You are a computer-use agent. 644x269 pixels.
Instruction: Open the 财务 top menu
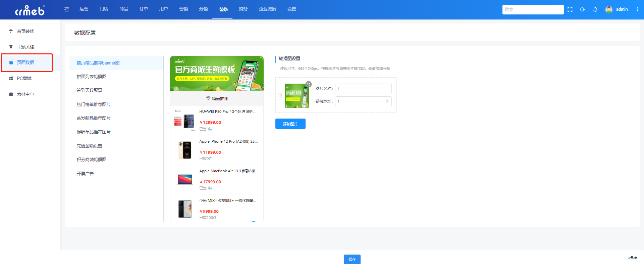(243, 9)
